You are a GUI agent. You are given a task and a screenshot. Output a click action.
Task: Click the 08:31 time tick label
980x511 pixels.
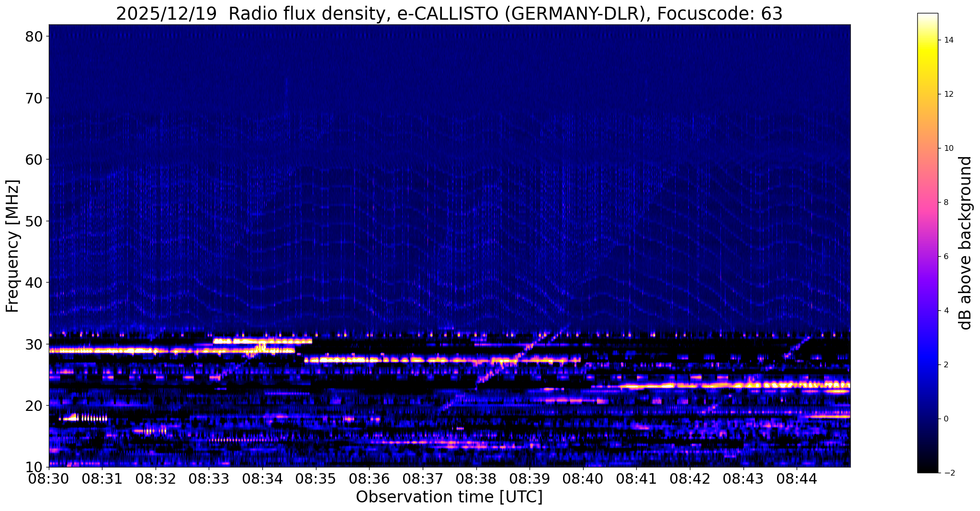[x=102, y=478]
